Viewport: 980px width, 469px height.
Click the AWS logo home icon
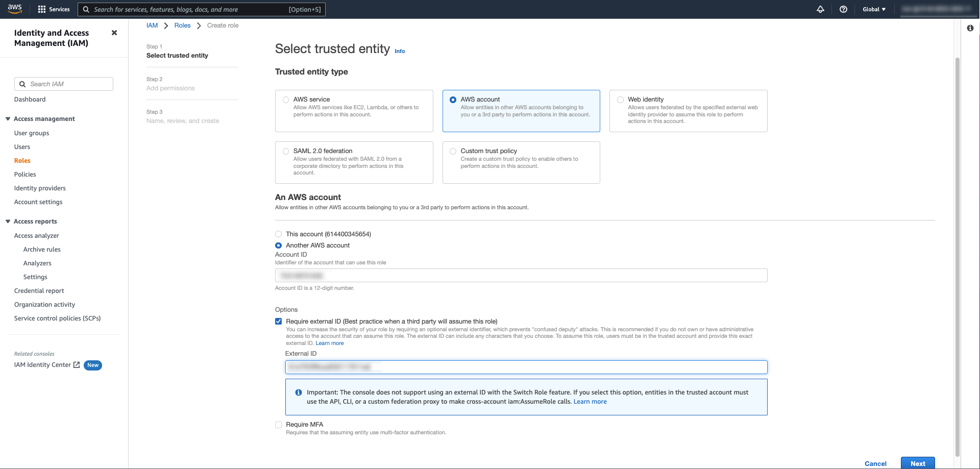click(15, 9)
